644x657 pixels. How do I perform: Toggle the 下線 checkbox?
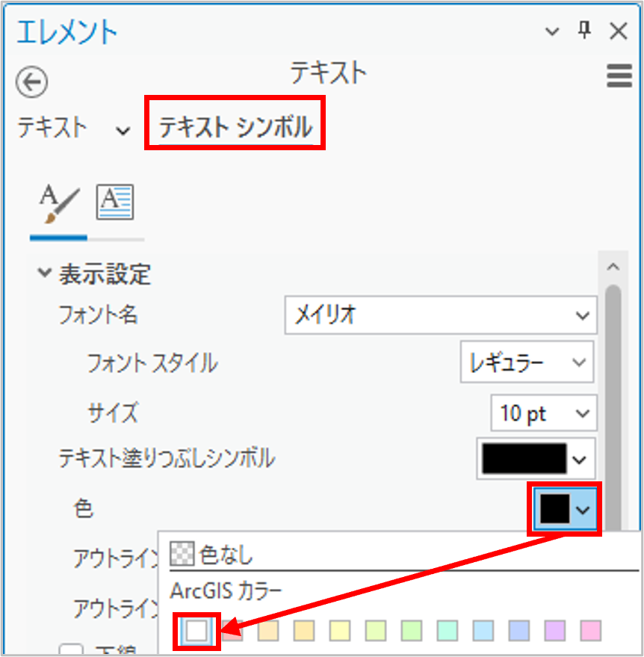(71, 650)
